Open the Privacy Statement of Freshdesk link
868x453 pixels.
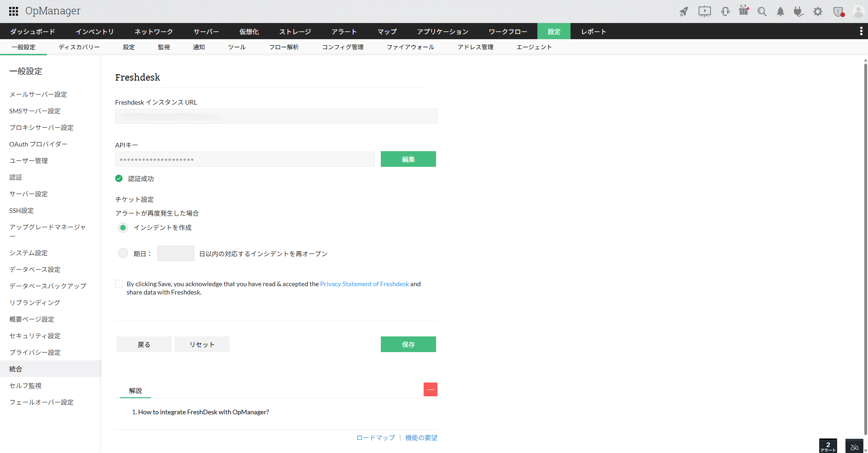tap(364, 283)
